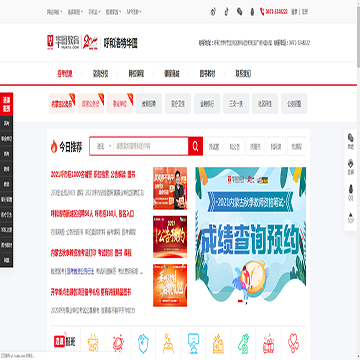360x360 pixels.
Task: Click the TOP back-to-top arrow icon
Action: (x=351, y=215)
